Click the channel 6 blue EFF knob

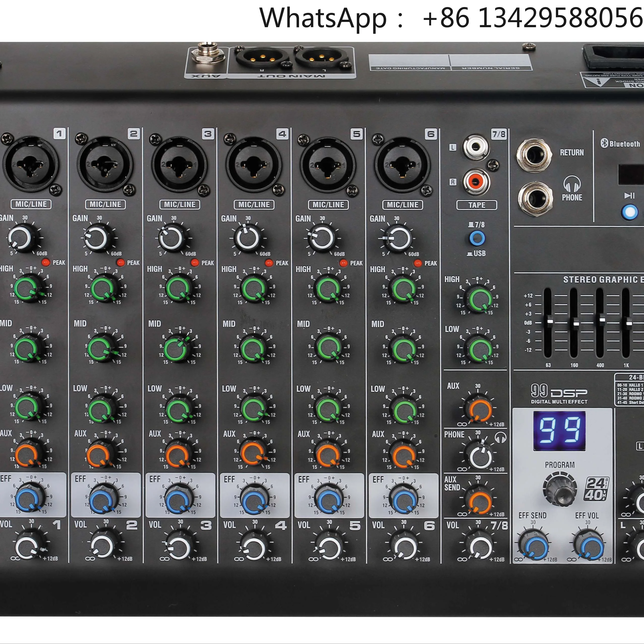(404, 500)
